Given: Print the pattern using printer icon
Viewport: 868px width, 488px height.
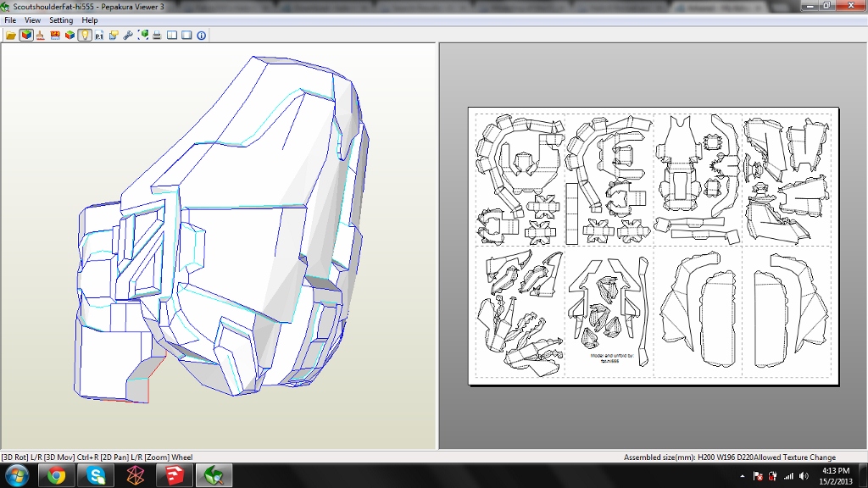Looking at the screenshot, I should (x=158, y=36).
